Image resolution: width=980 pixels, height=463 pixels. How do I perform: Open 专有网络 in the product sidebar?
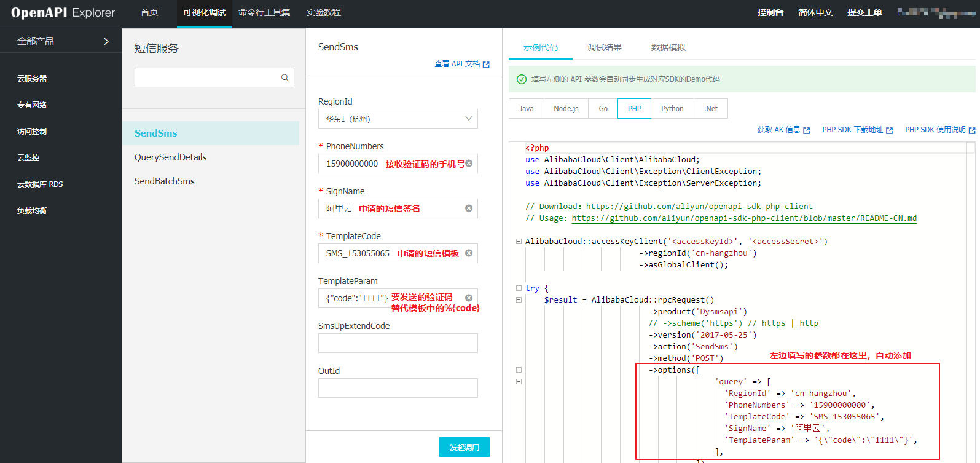32,105
